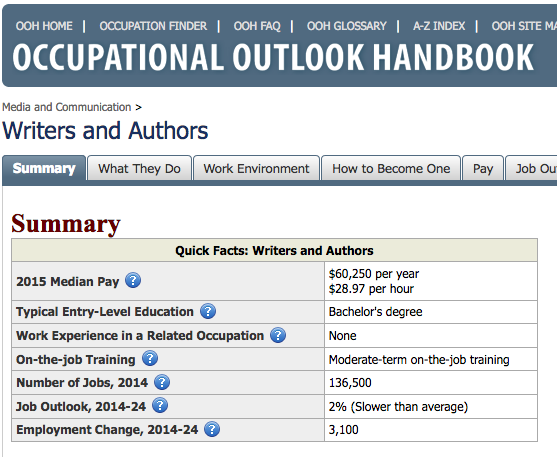Go to OOH HOME link
The height and width of the screenshot is (457, 557).
[x=44, y=26]
